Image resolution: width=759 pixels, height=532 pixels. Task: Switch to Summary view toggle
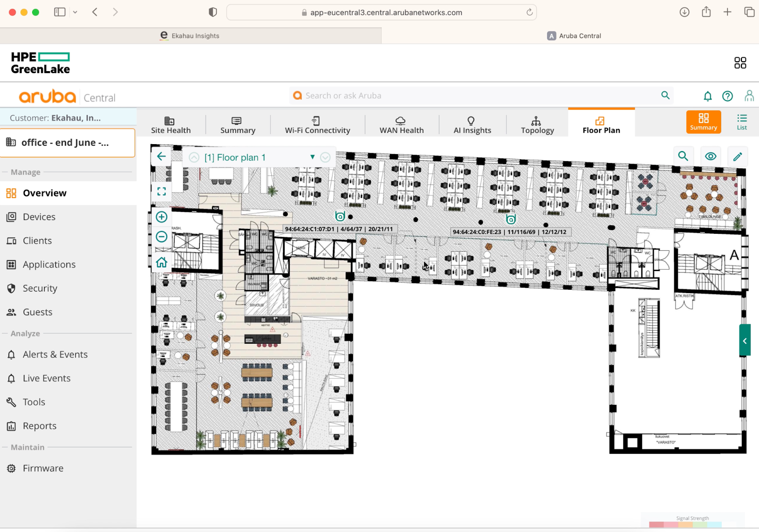pos(703,122)
